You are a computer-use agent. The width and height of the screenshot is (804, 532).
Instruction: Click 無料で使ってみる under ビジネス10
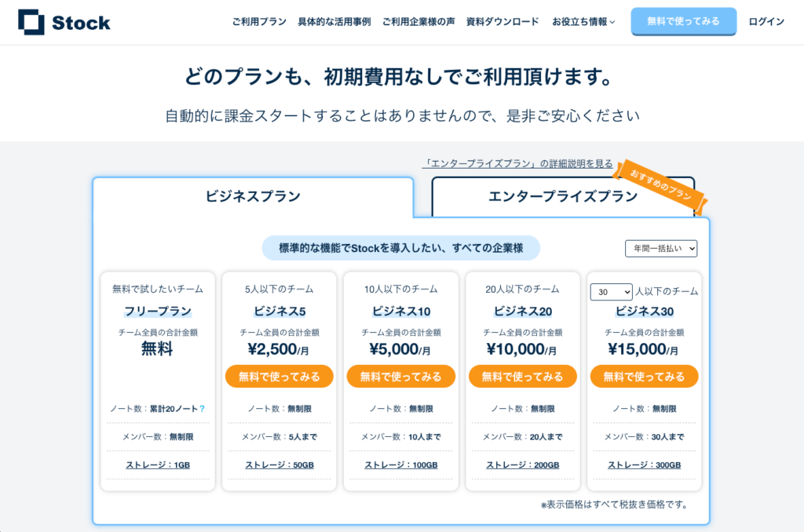(x=401, y=377)
